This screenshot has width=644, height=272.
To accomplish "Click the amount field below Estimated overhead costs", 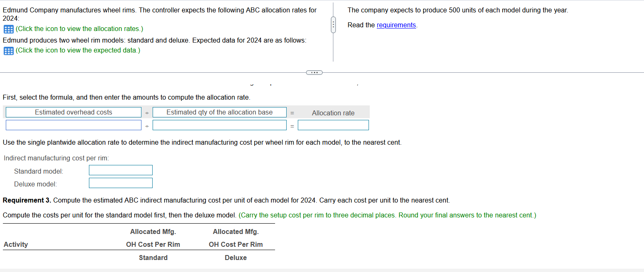I will pyautogui.click(x=74, y=125).
